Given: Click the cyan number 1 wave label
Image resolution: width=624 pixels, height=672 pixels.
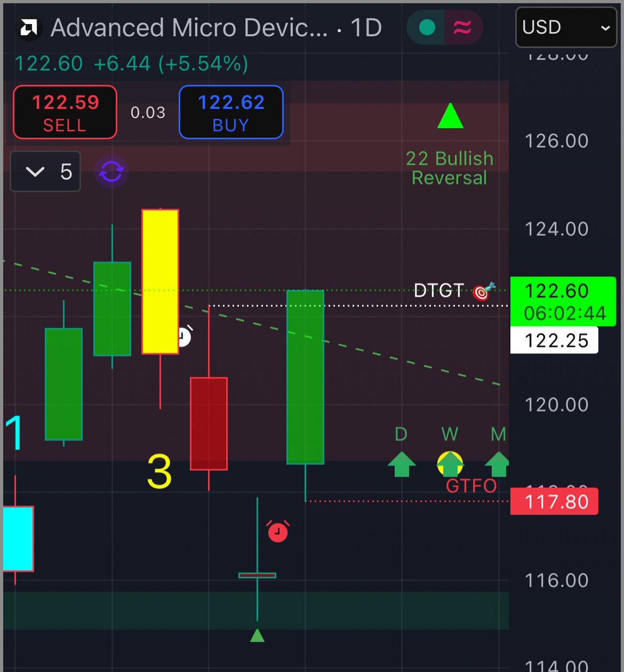Looking at the screenshot, I should [13, 433].
